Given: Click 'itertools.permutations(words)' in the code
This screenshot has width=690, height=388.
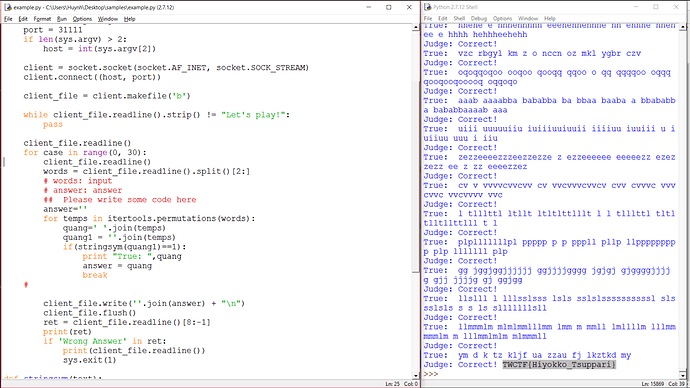Looking at the screenshot, I should tap(179, 219).
